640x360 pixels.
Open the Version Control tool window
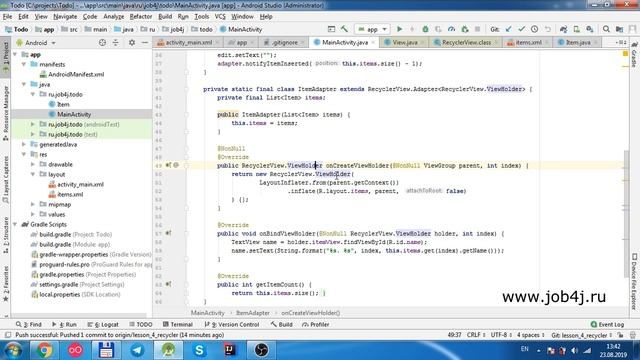point(231,324)
